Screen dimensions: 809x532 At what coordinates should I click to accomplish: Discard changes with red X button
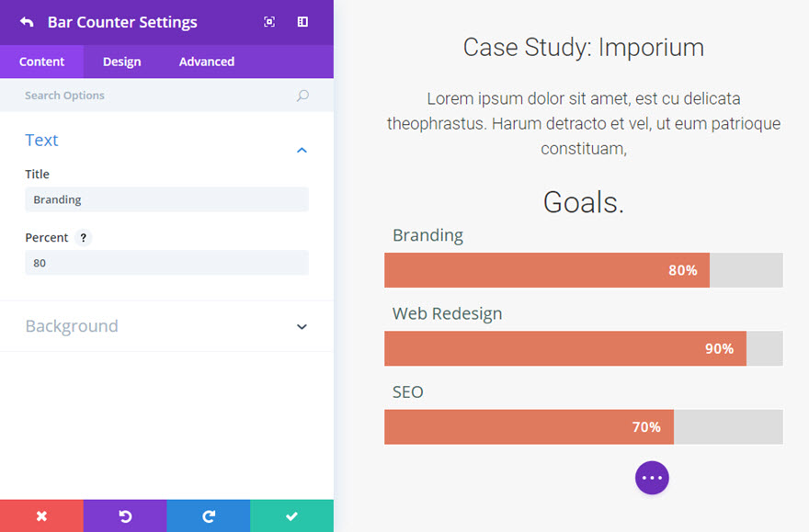click(x=41, y=516)
